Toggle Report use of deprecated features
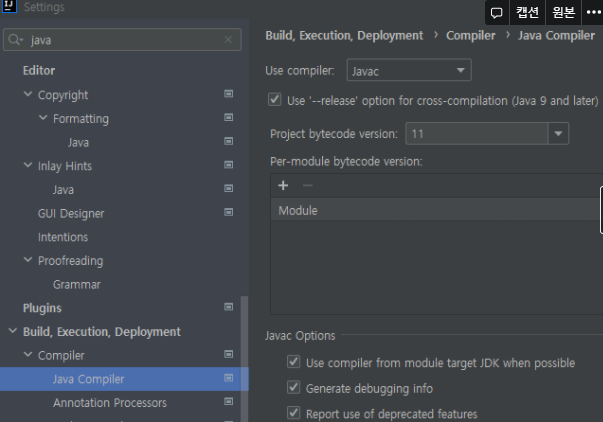The image size is (603, 422). pos(293,413)
